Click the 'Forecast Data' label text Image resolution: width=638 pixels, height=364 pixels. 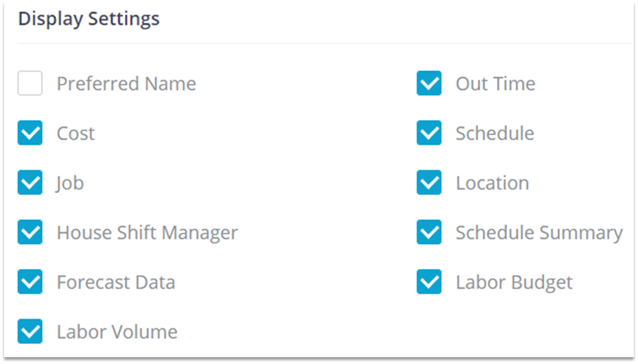click(116, 283)
